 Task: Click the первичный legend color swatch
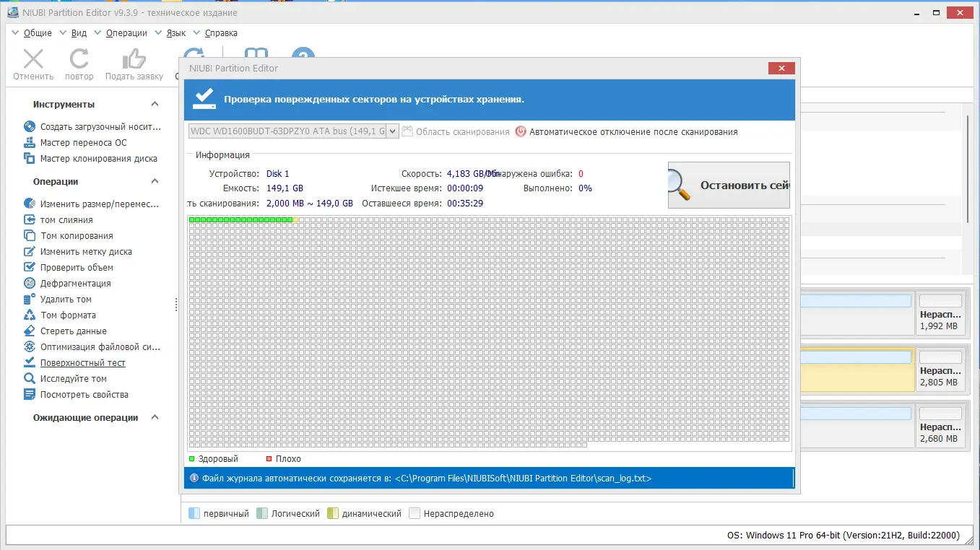point(194,513)
